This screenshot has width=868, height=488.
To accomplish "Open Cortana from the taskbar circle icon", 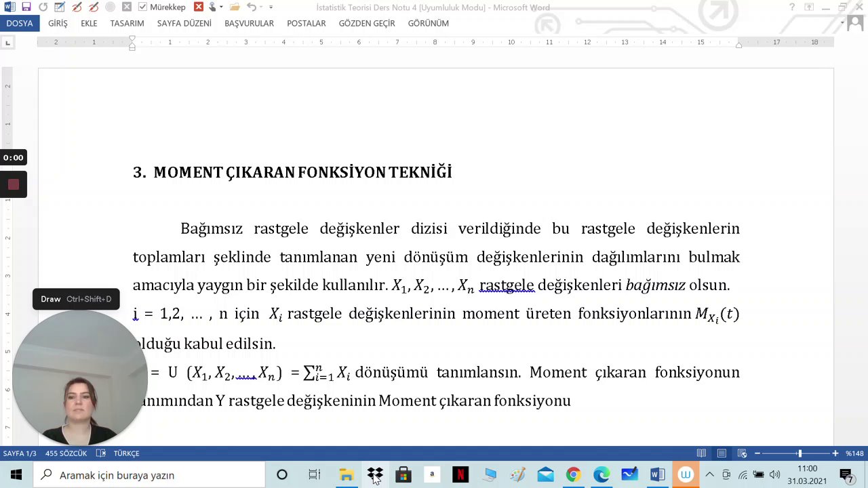I will click(282, 475).
